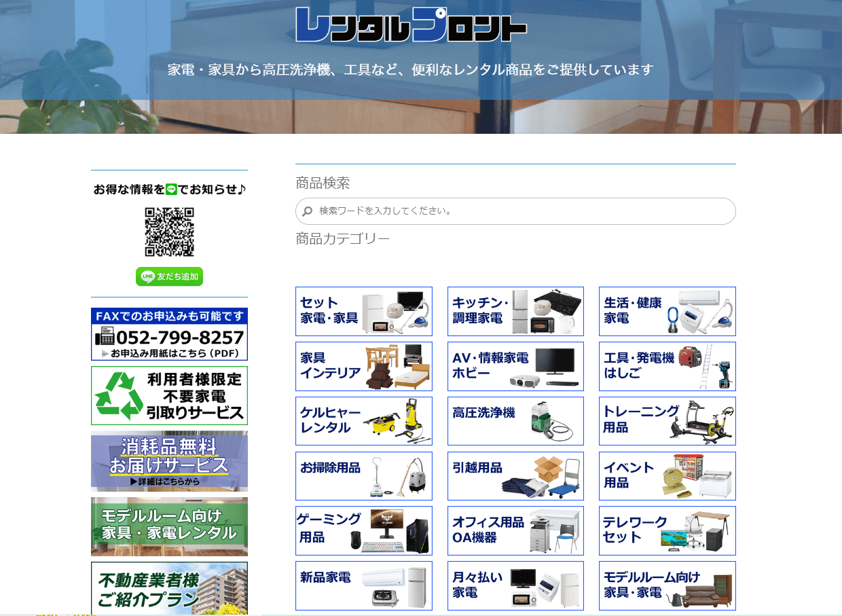Viewport: 842px width, 616px height.
Task: Open the ゲーミング用品 category tile
Action: click(364, 530)
